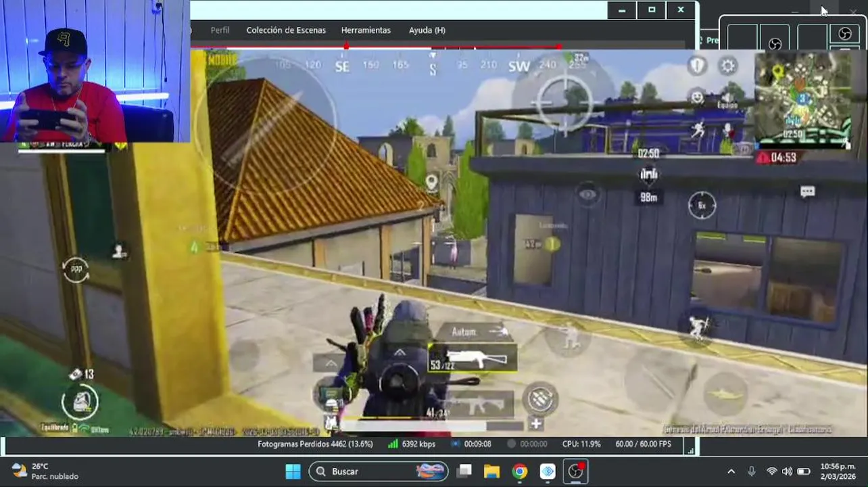868x487 pixels.
Task: Open the Ayuda (H) menu
Action: [x=427, y=30]
